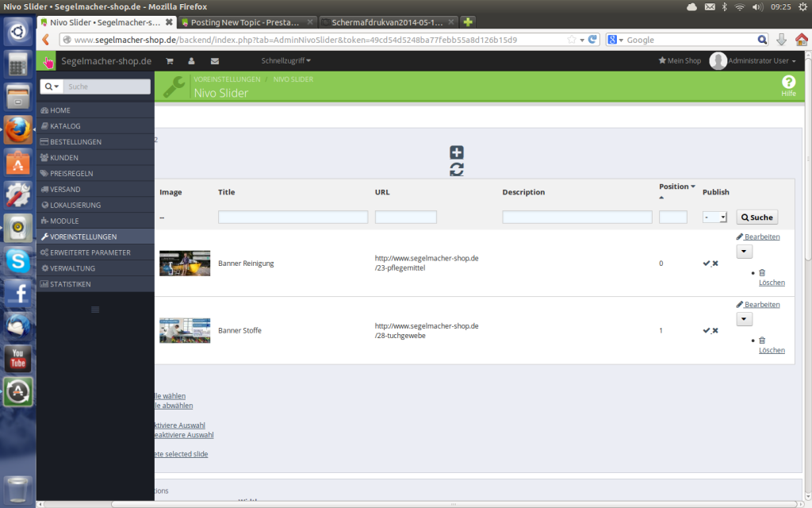Image resolution: width=812 pixels, height=508 pixels.
Task: Open the Publish filter dropdown
Action: [713, 217]
